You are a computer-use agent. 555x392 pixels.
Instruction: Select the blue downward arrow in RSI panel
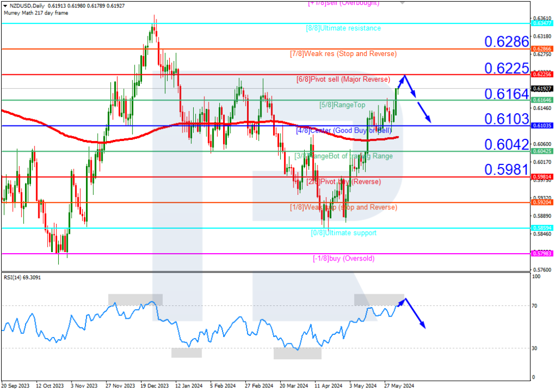coord(416,314)
